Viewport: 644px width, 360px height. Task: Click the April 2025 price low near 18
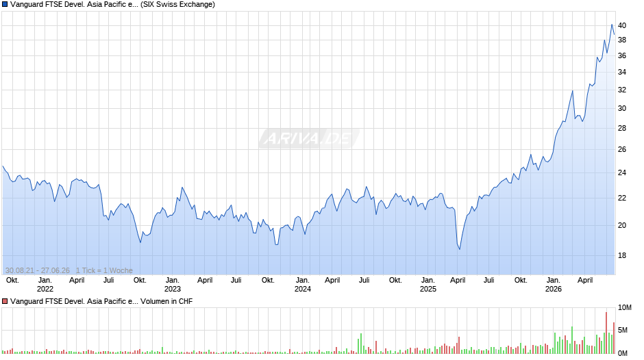click(460, 249)
